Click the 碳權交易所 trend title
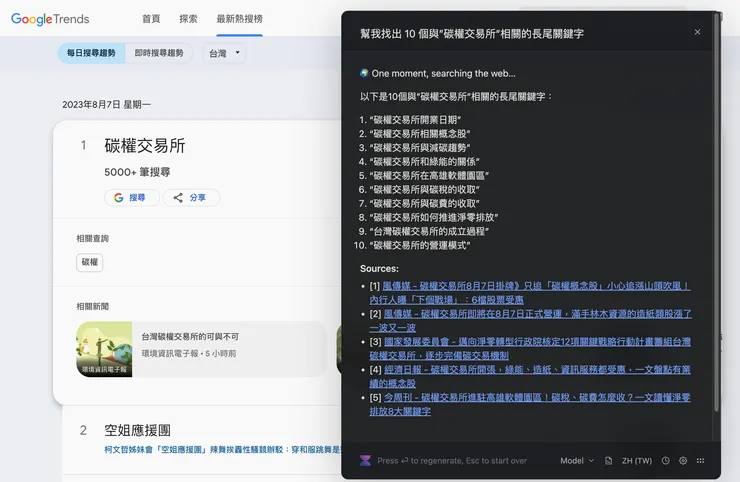 145,145
